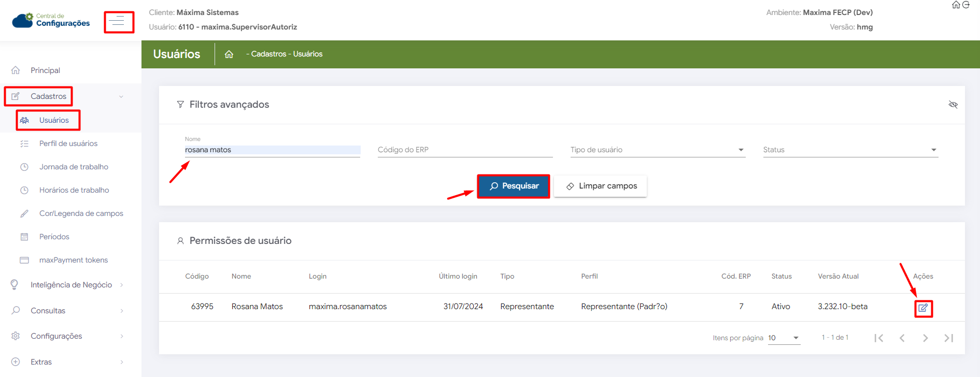
Task: Click the home icon in breadcrumb
Action: click(229, 54)
